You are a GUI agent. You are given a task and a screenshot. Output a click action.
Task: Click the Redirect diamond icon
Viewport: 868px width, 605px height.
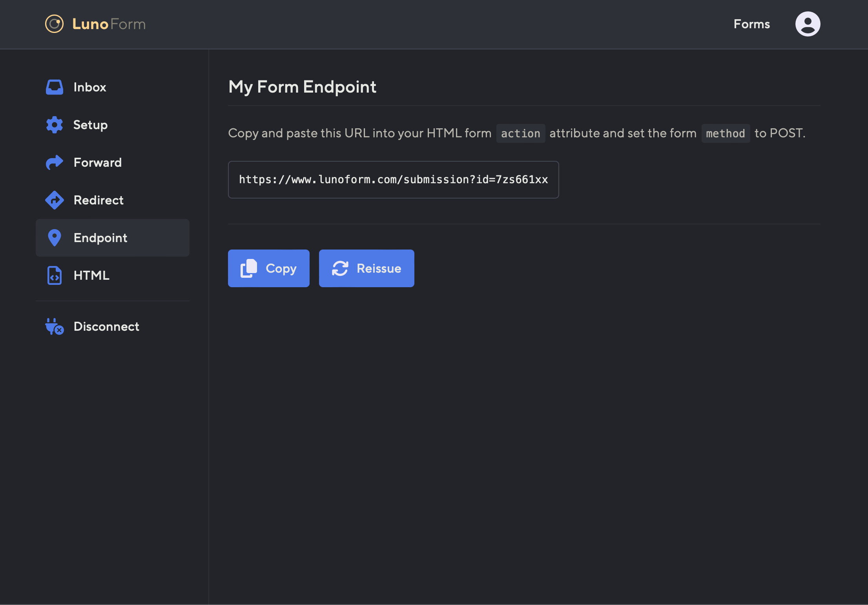tap(54, 200)
